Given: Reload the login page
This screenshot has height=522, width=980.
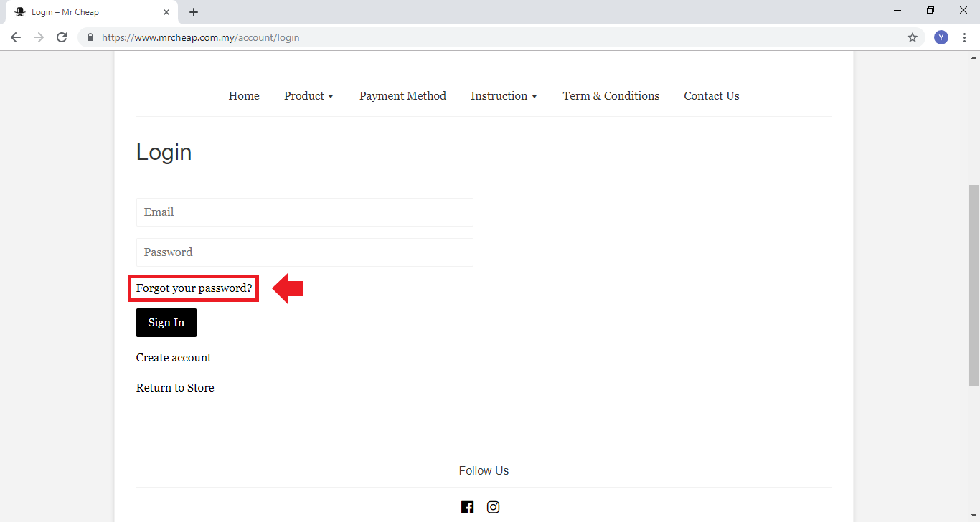Looking at the screenshot, I should [62, 37].
